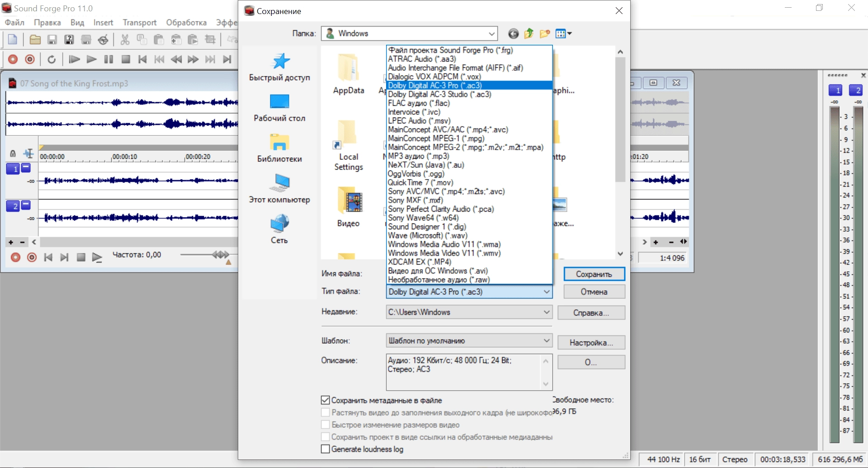Open the Insert menu
The width and height of the screenshot is (868, 468).
(103, 22)
